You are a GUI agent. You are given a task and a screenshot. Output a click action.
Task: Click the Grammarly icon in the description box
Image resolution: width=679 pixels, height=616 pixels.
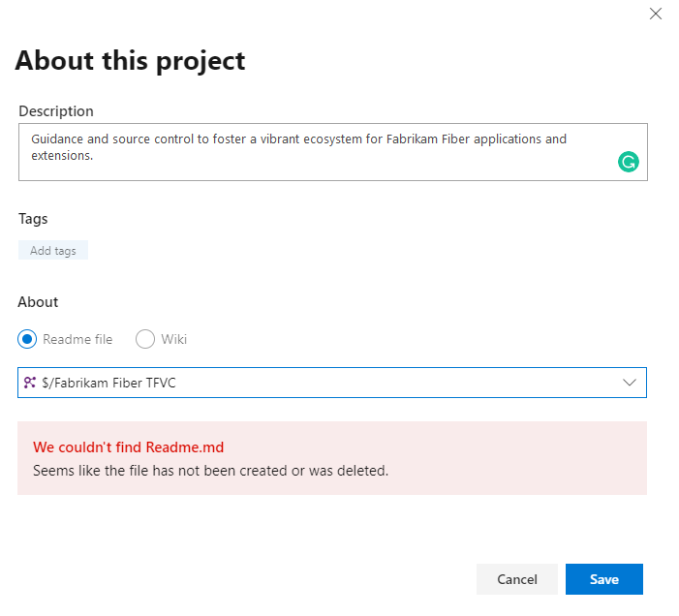tap(628, 162)
